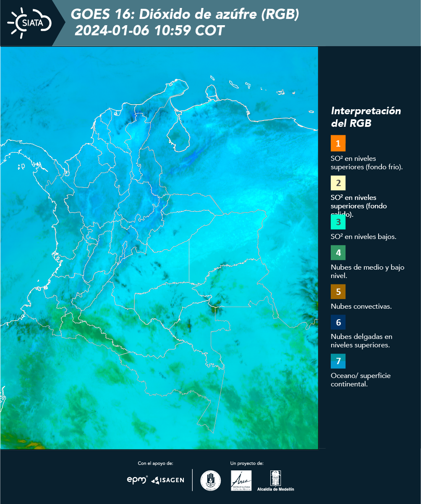Click the 'Nubes de medio y bajo nivel.' label
Image resolution: width=421 pixels, height=504 pixels.
tap(367, 271)
